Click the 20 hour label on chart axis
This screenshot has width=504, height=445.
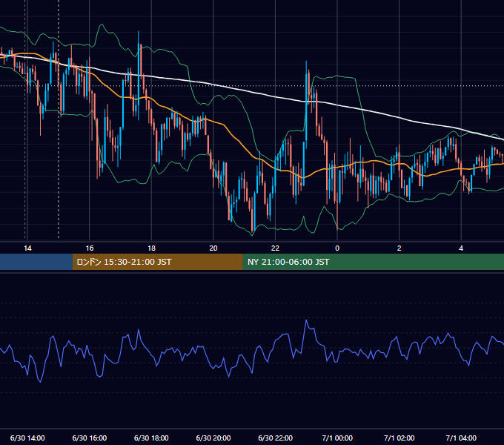pyautogui.click(x=213, y=248)
